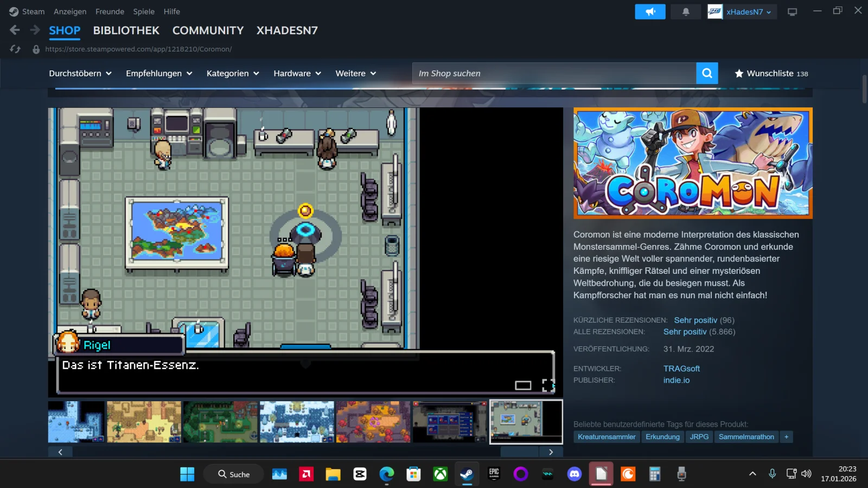Open the Freunde menu

pos(110,11)
